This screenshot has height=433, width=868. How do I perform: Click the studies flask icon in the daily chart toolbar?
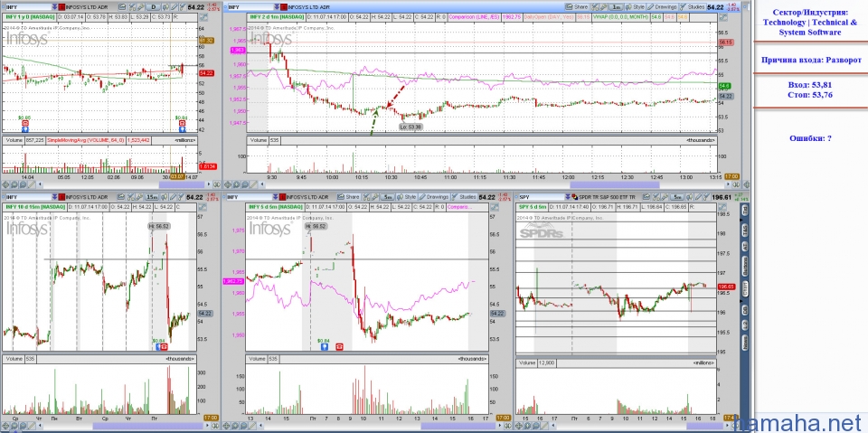pyautogui.click(x=182, y=6)
